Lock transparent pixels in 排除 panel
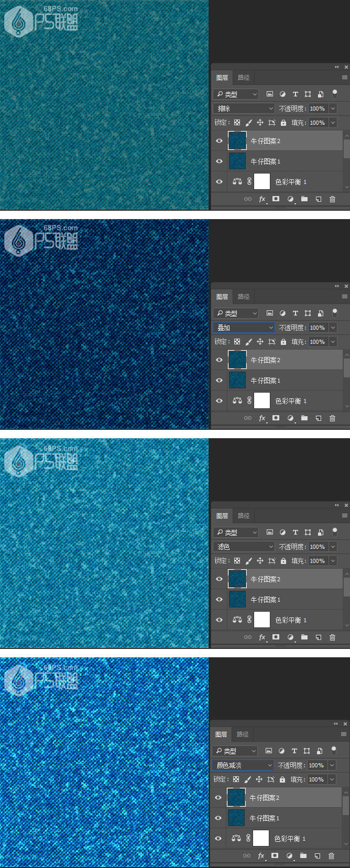This screenshot has height=868, width=350. click(237, 123)
